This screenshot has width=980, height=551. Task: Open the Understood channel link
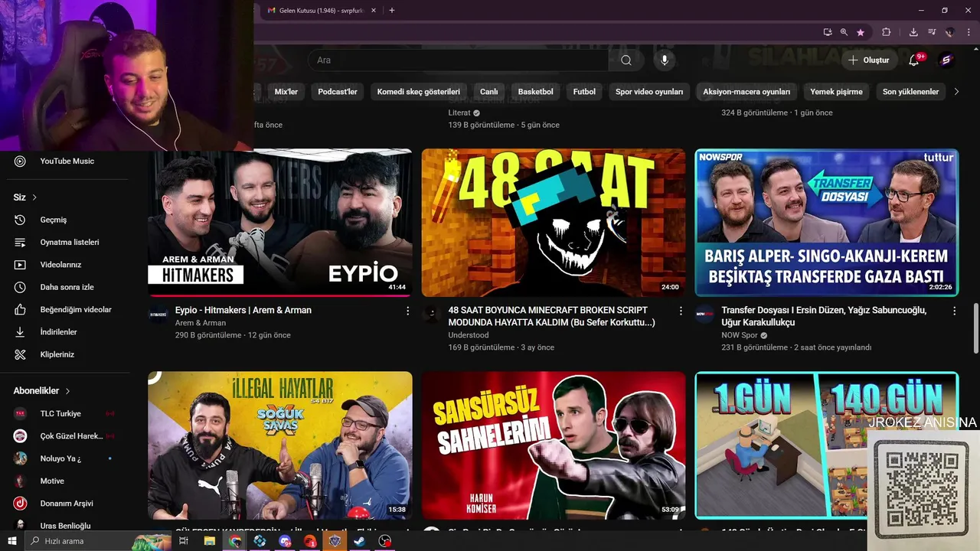469,335
